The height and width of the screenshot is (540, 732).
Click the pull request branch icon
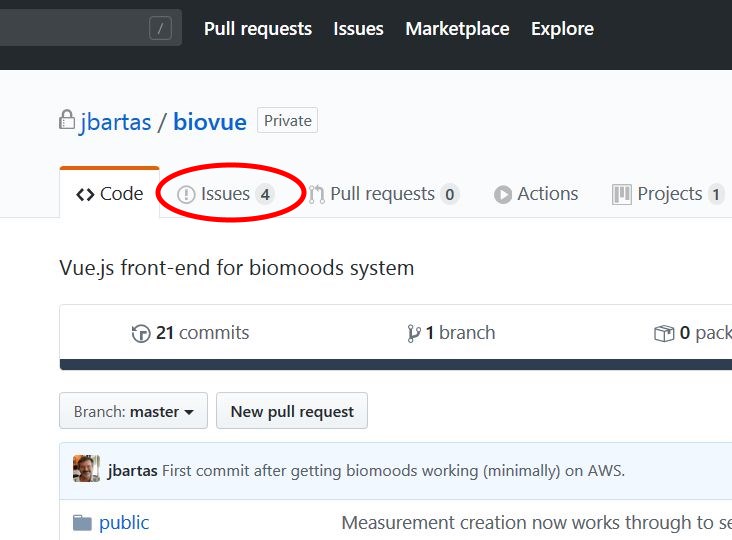point(317,194)
